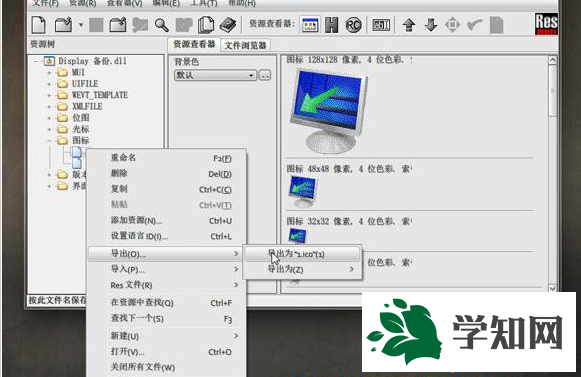Screen dimensions: 581x377
Task: Choose 在资源中查找(Q) from context menu
Action: pyautogui.click(x=166, y=302)
